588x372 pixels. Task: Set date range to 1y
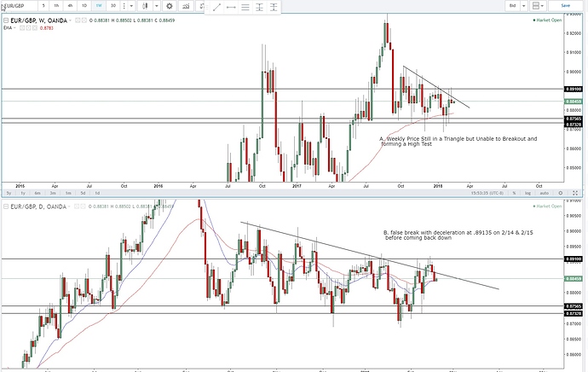23,193
